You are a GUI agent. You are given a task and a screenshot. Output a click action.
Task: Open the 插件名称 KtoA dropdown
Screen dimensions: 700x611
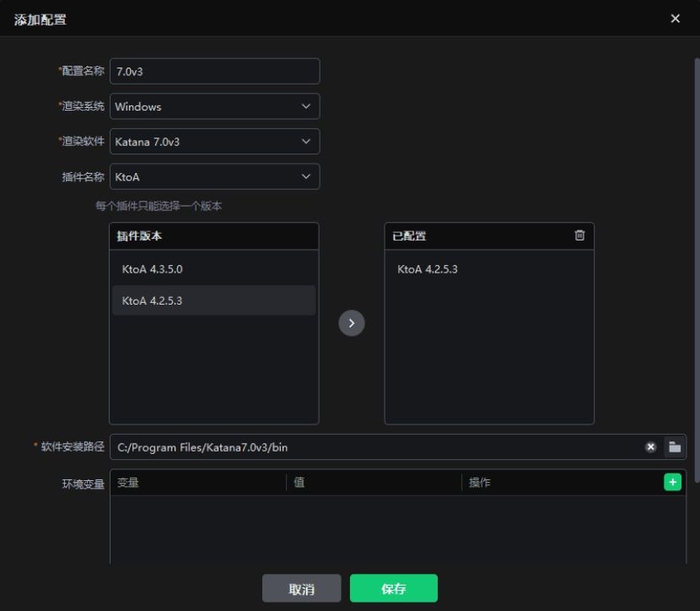215,177
